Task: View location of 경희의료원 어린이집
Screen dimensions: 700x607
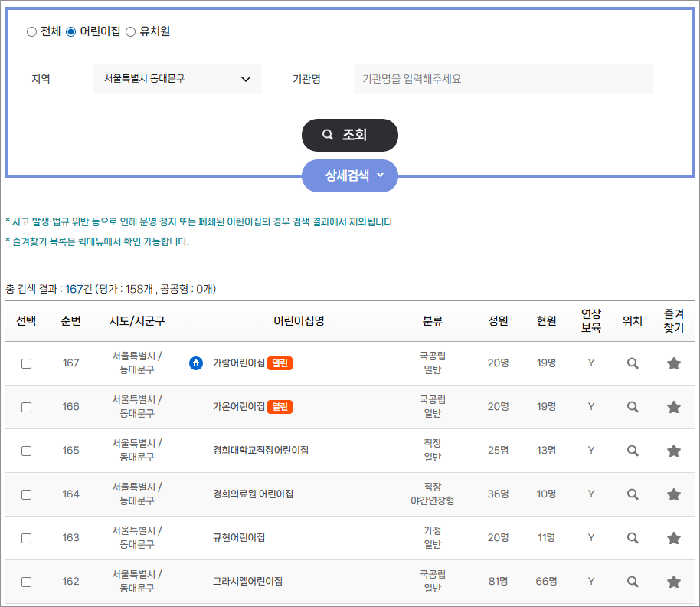Action: coord(633,494)
